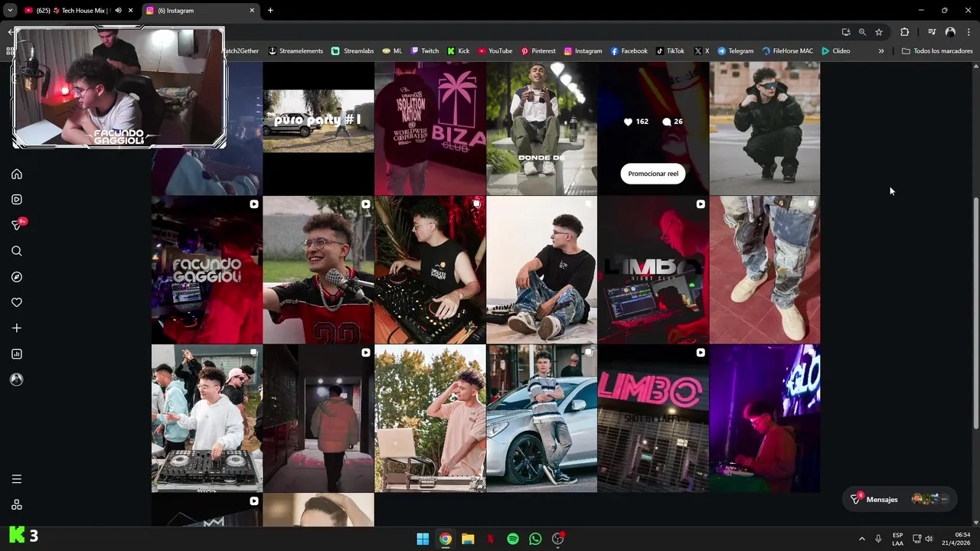The image size is (980, 551).
Task: Open Netflix from the taskbar
Action: (x=491, y=539)
